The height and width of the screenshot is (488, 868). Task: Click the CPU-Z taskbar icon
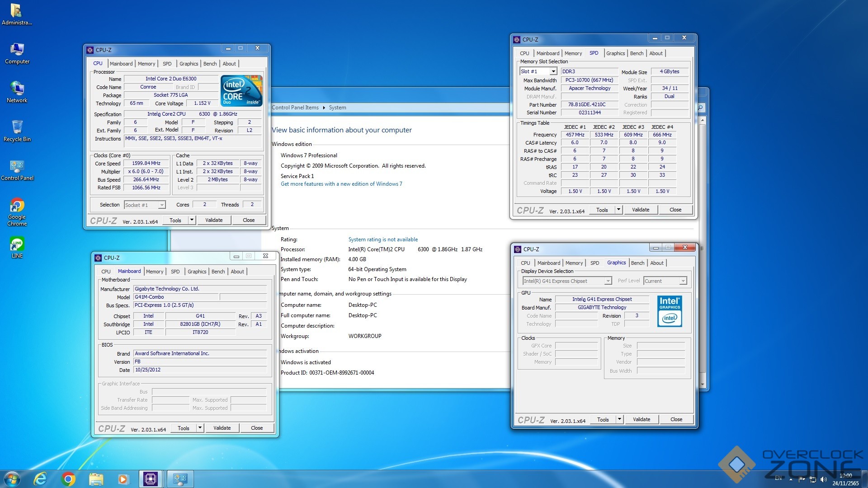click(151, 479)
